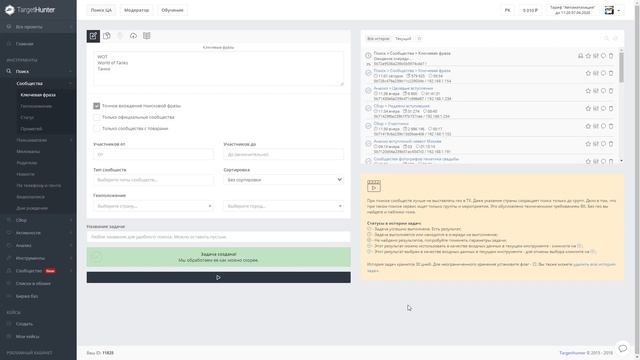Open the book-shaped help icon in toolbar
The image size is (640, 360).
[x=147, y=36]
